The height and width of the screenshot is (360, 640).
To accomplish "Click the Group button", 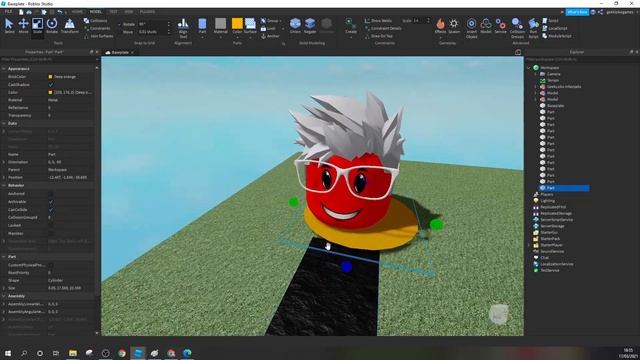I will point(271,20).
